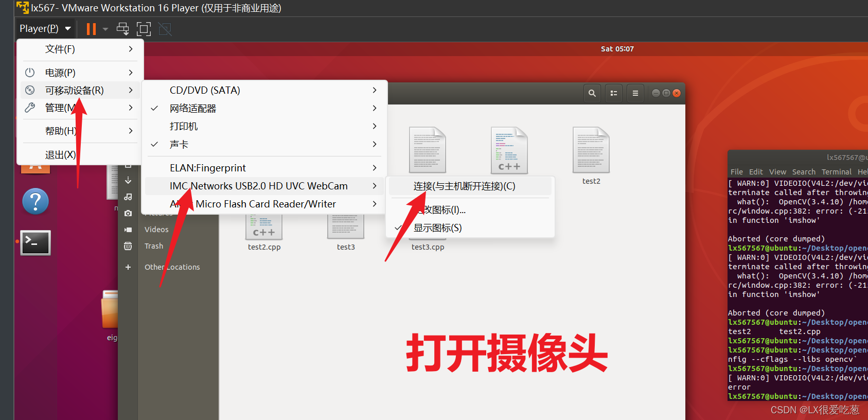Choose 退出(X) from Player menu

(80, 154)
